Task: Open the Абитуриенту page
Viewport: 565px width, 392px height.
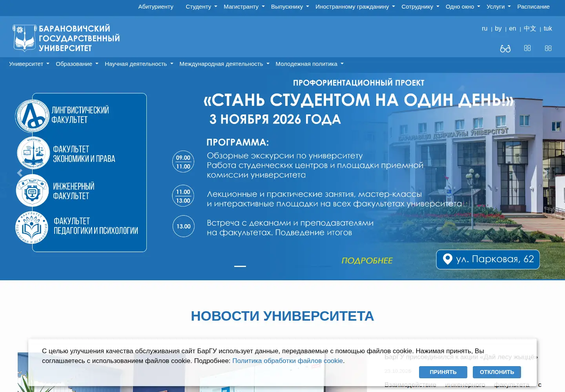Action: point(156,7)
